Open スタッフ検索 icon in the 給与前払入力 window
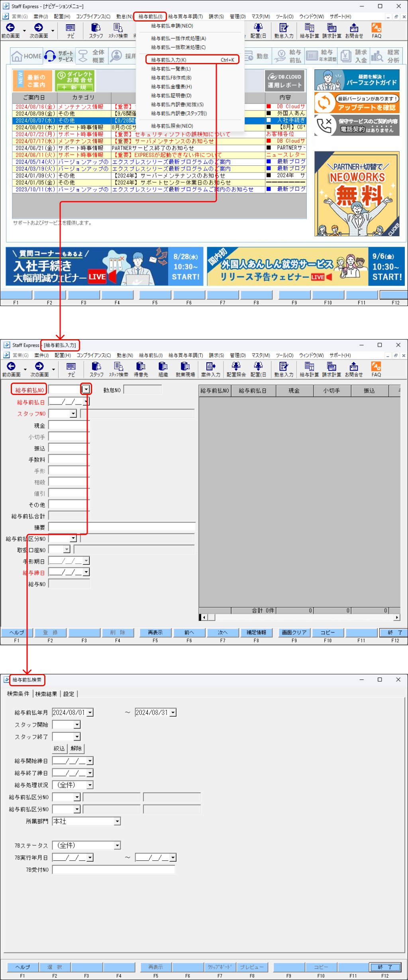The image size is (408, 980). click(118, 369)
